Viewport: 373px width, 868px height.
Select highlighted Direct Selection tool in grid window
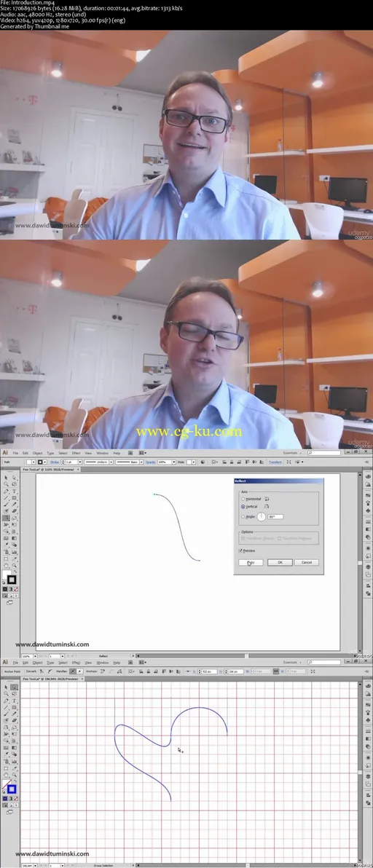[x=14, y=687]
